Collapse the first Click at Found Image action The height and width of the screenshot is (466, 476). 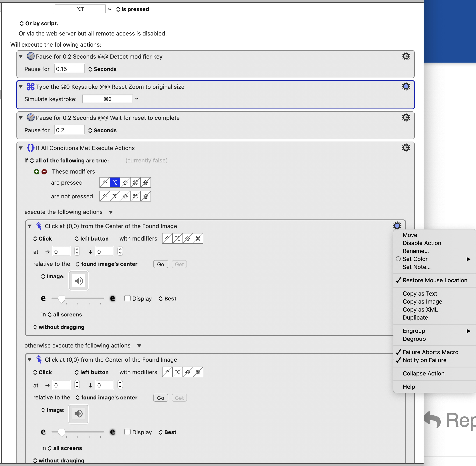click(30, 226)
